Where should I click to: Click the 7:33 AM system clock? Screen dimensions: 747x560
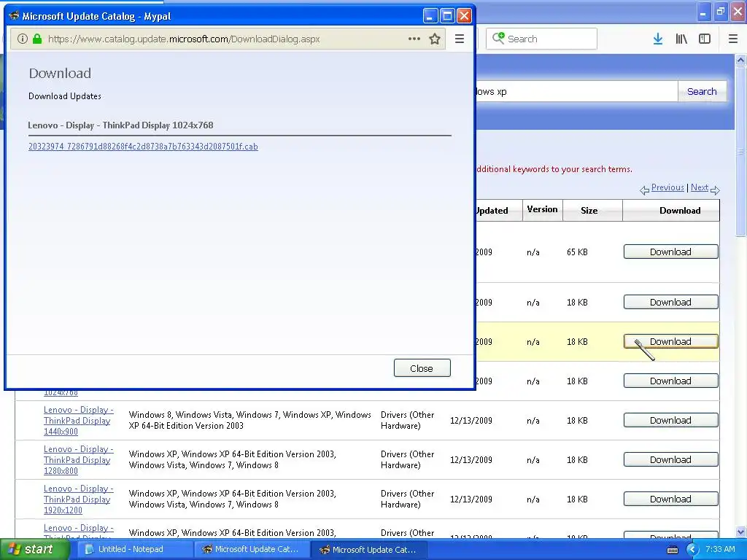pyautogui.click(x=720, y=549)
